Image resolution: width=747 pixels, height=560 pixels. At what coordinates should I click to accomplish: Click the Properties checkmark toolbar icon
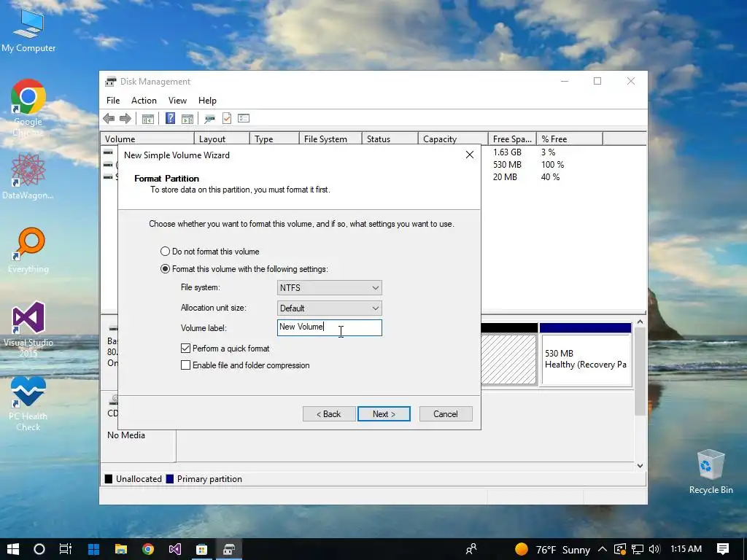[x=227, y=118]
